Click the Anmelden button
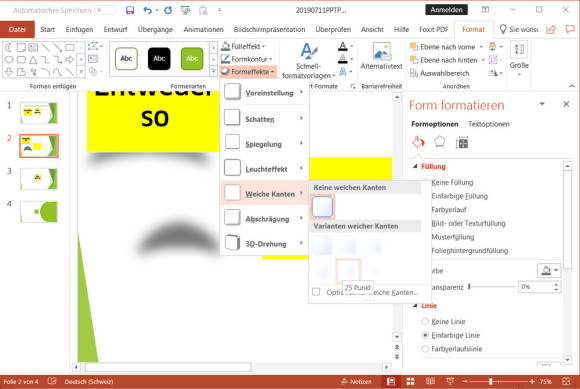This screenshot has height=389, width=580. click(446, 10)
